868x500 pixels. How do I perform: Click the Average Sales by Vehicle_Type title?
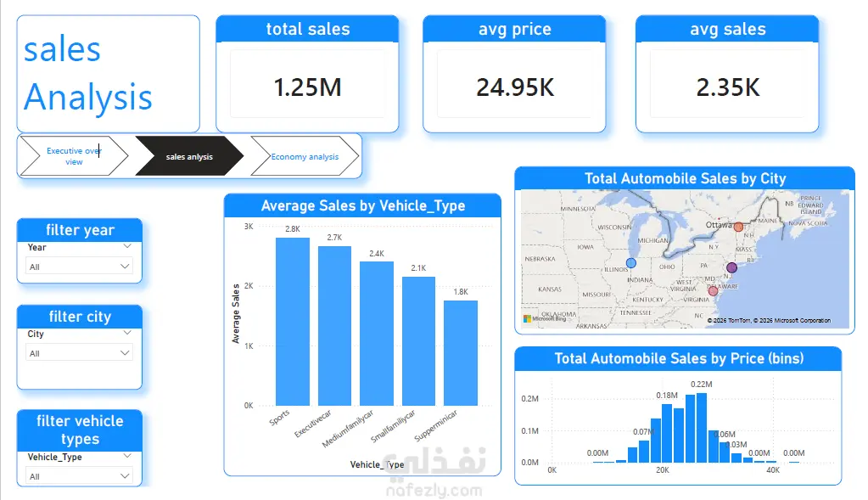[362, 206]
